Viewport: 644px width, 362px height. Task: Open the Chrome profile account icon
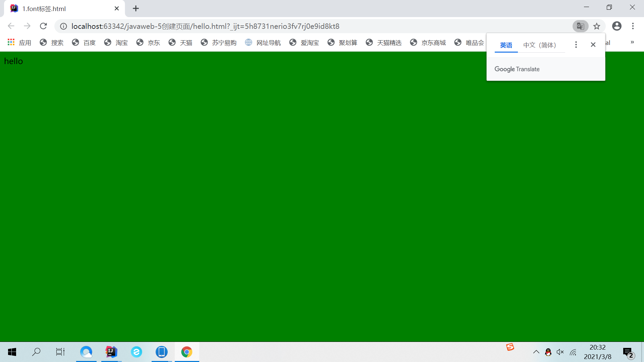click(616, 26)
